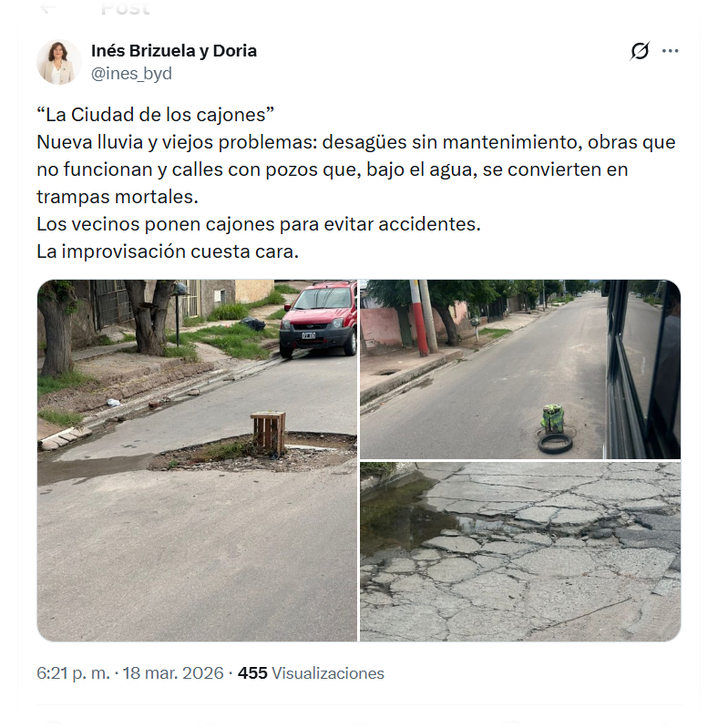Go back using the top-left arrow
The width and height of the screenshot is (718, 728).
(x=47, y=7)
